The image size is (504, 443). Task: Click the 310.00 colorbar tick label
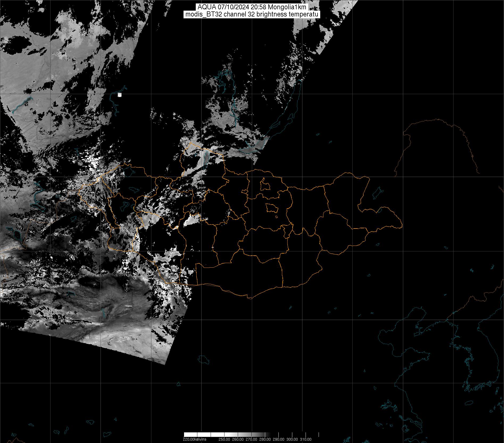click(x=306, y=439)
